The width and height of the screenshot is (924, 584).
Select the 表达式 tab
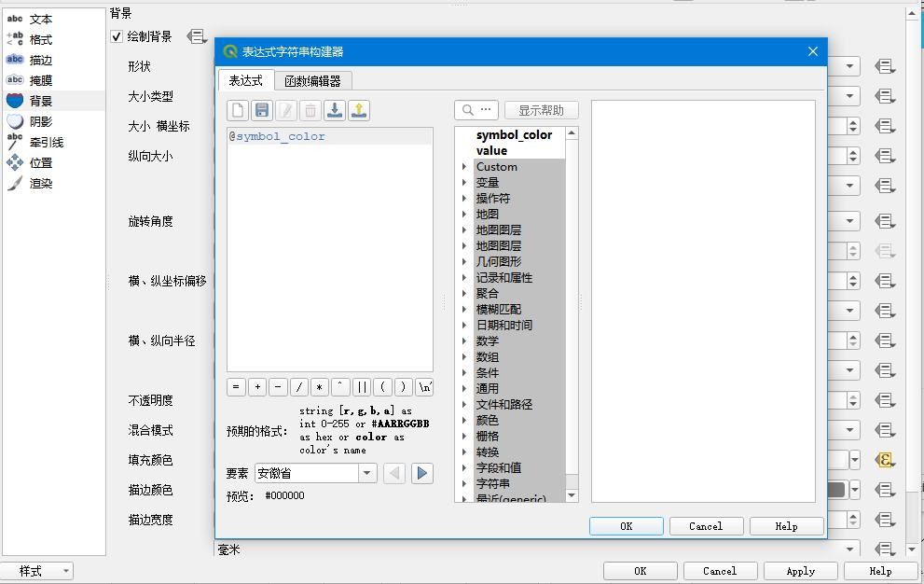click(x=246, y=80)
